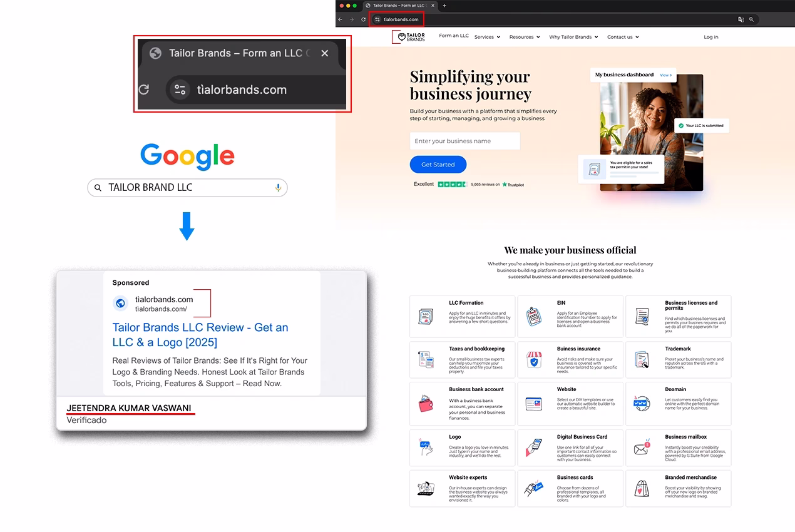Select the Form an LLC menu item
795x532 pixels.
pyautogui.click(x=453, y=36)
